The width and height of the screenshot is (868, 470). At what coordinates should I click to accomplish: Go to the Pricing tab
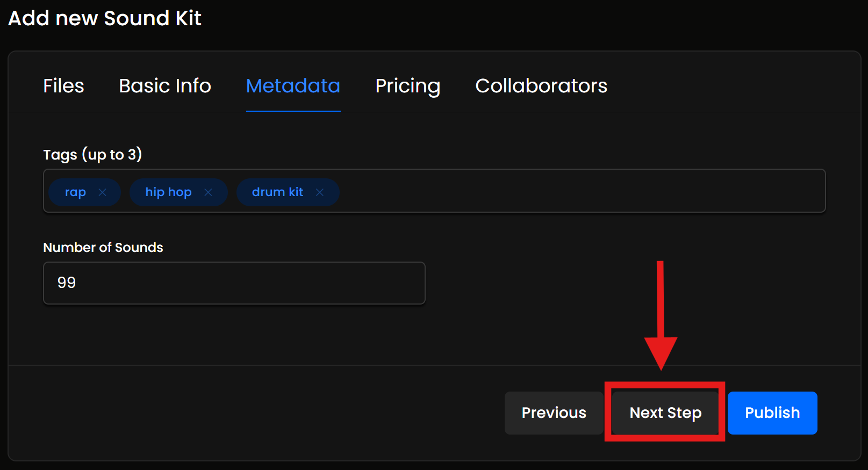[407, 86]
